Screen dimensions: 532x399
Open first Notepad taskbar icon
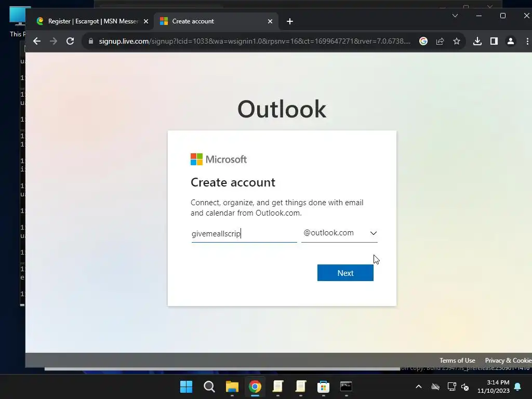tap(278, 387)
